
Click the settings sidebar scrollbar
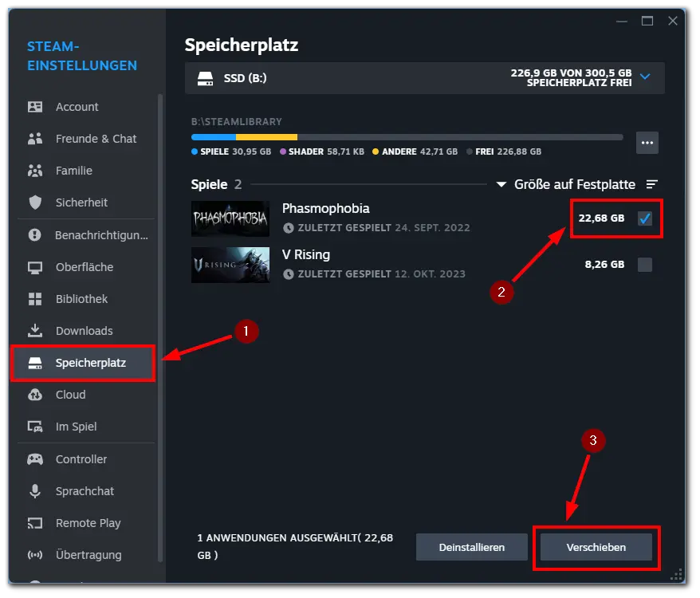[160, 329]
